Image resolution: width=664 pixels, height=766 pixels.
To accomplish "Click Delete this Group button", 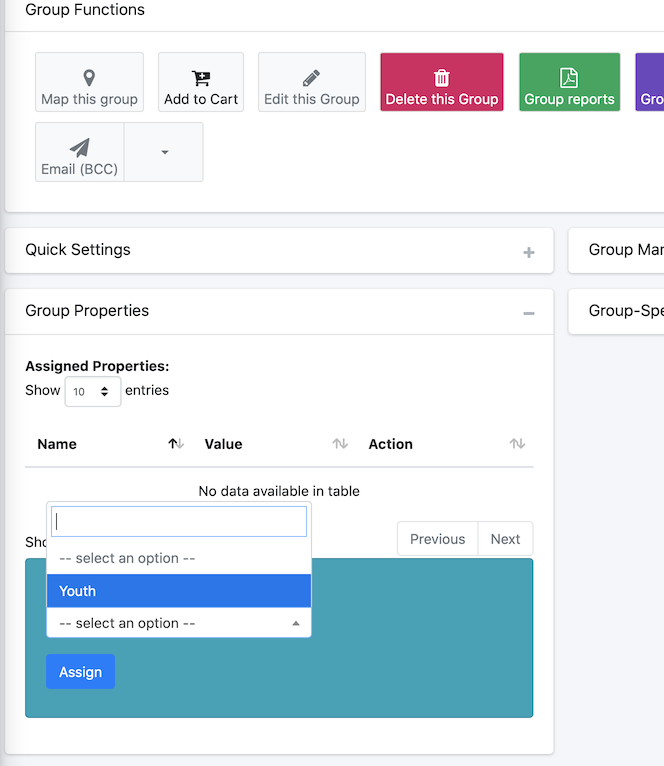I will pyautogui.click(x=442, y=82).
